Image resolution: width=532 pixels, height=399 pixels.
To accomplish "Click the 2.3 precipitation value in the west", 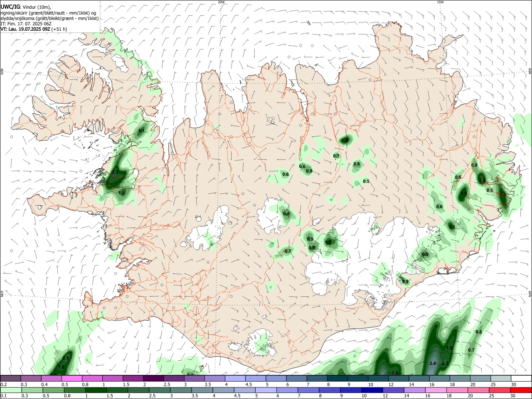I will (115, 172).
